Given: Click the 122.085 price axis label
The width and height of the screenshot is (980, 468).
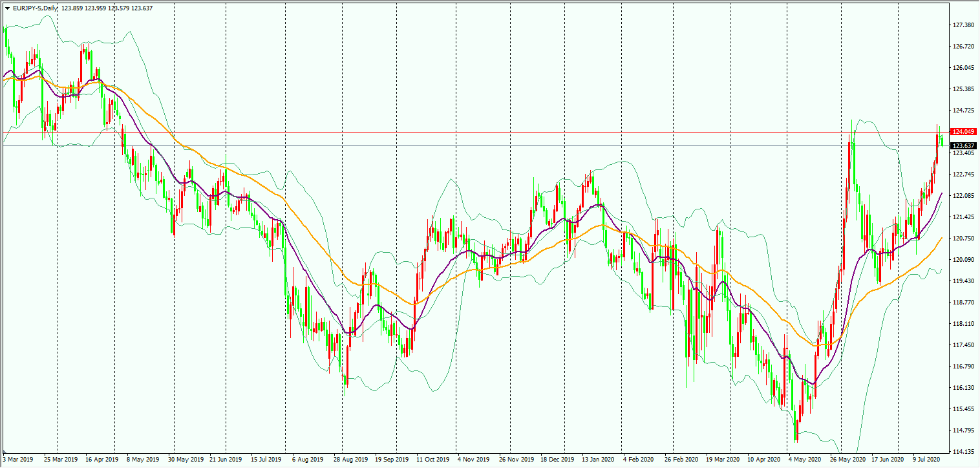Looking at the screenshot, I should pyautogui.click(x=964, y=196).
